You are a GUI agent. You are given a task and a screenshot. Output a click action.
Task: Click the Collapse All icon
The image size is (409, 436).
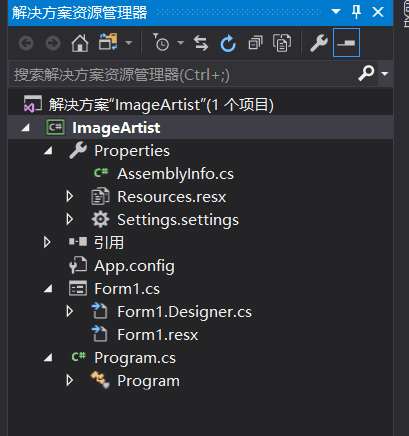pyautogui.click(x=255, y=43)
